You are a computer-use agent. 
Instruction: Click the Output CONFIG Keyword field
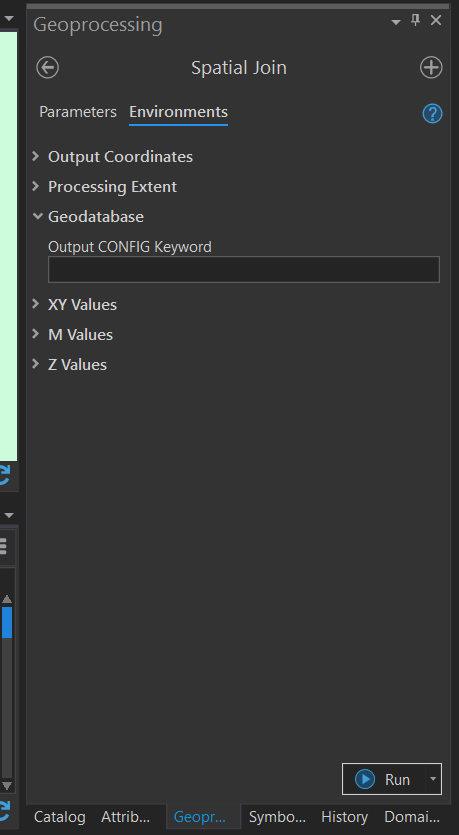tap(244, 269)
